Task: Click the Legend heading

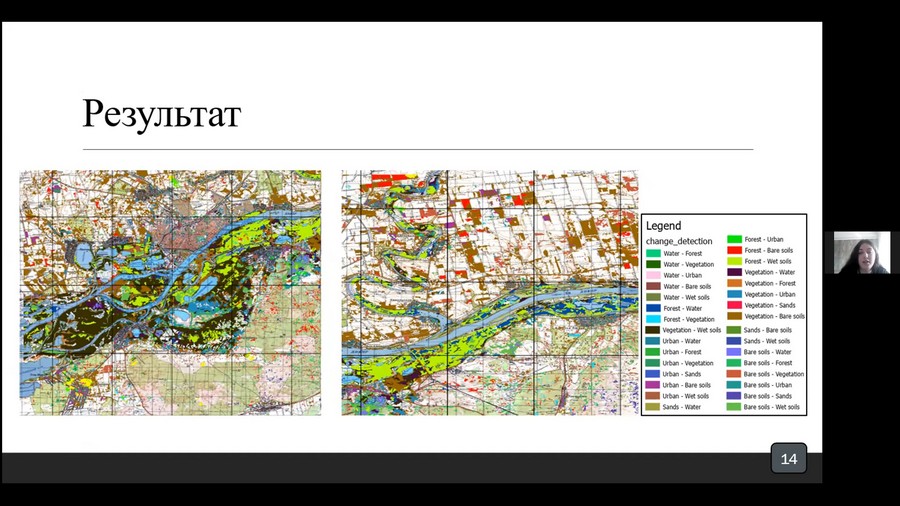Action: point(663,226)
